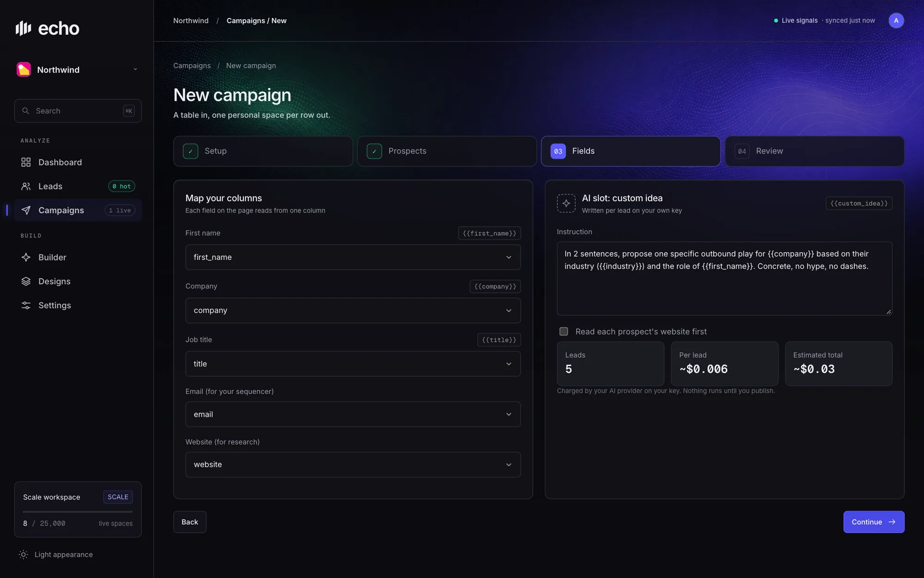The image size is (924, 578).
Task: Click the AI slot sparkle icon
Action: (x=566, y=203)
